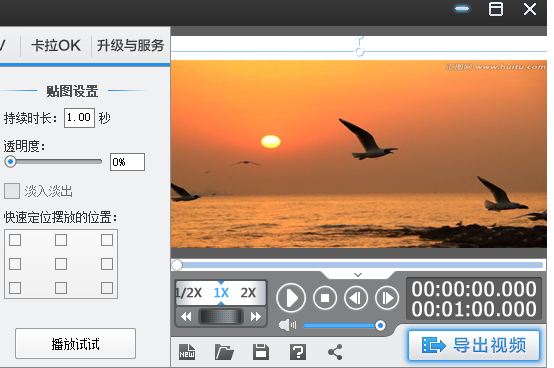The height and width of the screenshot is (368, 554).
Task: Click the rewind double-arrow button
Action: (186, 316)
